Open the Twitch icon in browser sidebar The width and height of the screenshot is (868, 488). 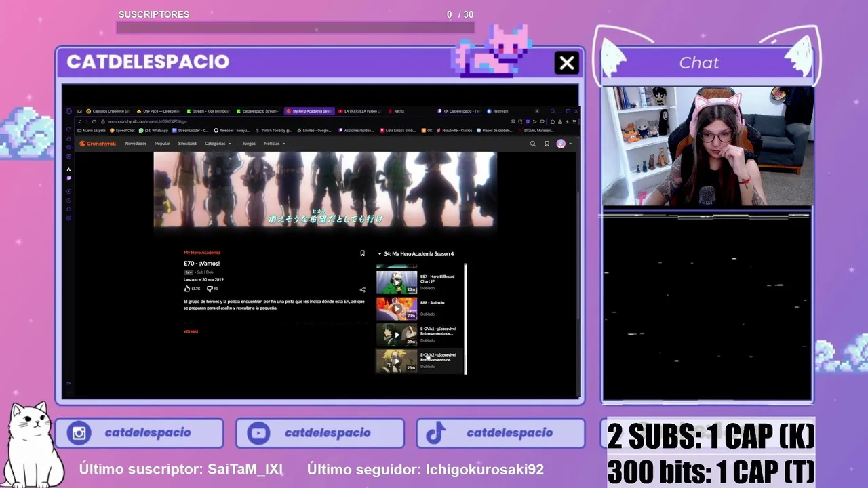pyautogui.click(x=68, y=178)
